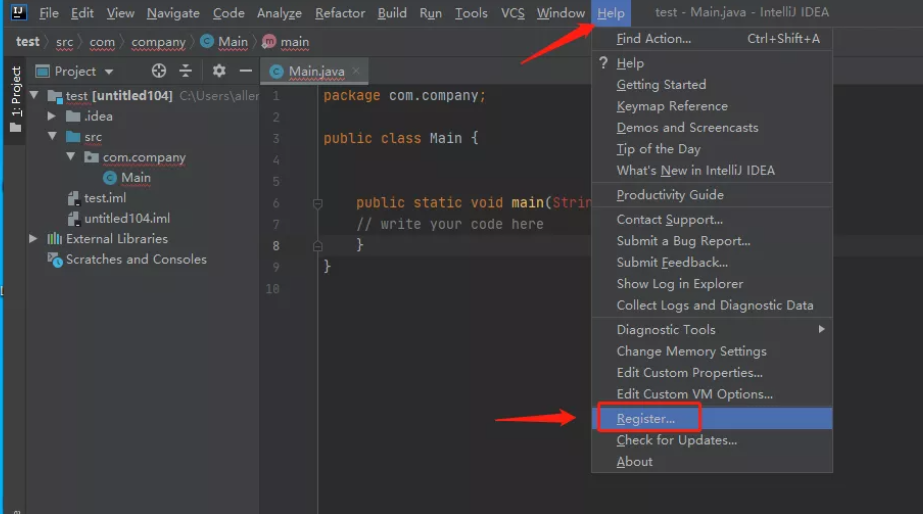
Task: Click the main method icon in breadcrumb
Action: click(268, 41)
